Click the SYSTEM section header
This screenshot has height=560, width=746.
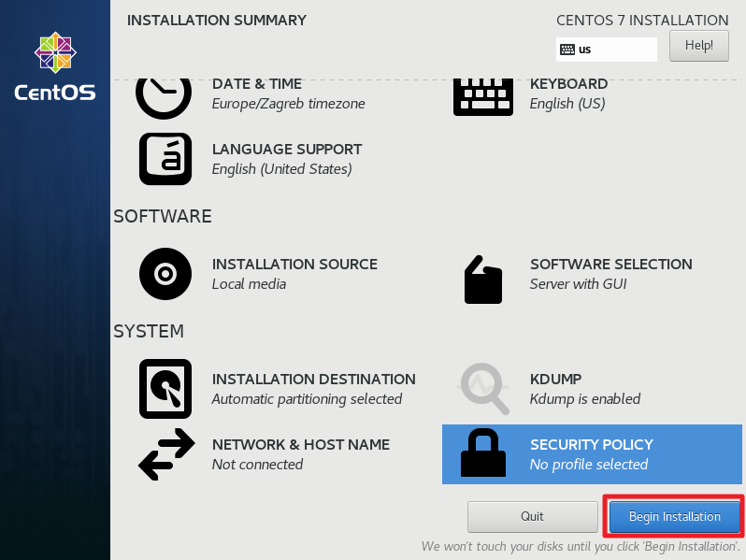[149, 332]
